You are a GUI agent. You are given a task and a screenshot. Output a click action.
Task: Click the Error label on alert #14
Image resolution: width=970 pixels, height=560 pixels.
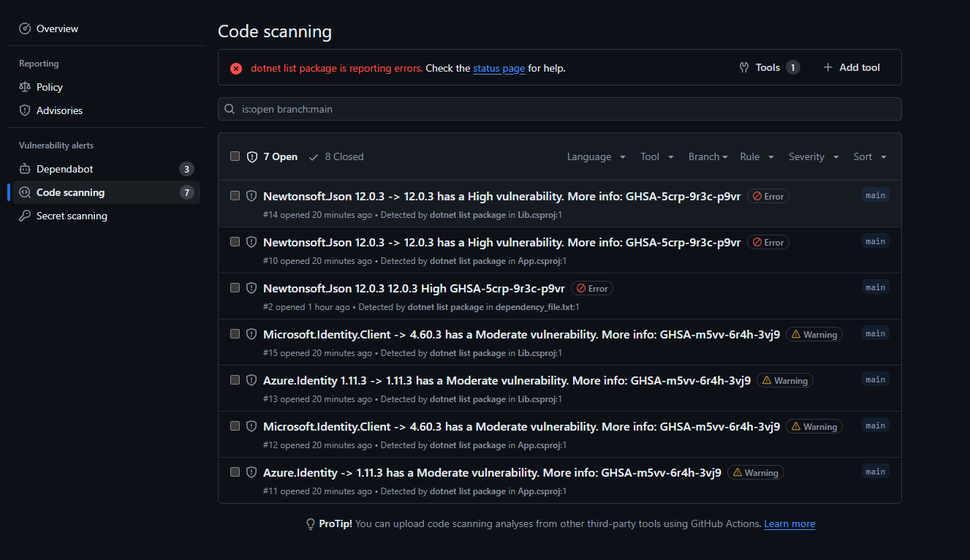coord(768,196)
